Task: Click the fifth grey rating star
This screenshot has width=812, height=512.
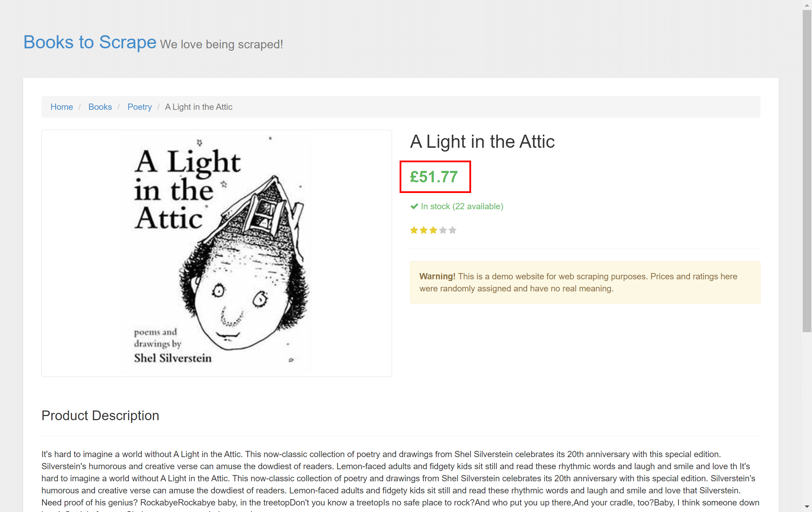Action: click(x=453, y=230)
